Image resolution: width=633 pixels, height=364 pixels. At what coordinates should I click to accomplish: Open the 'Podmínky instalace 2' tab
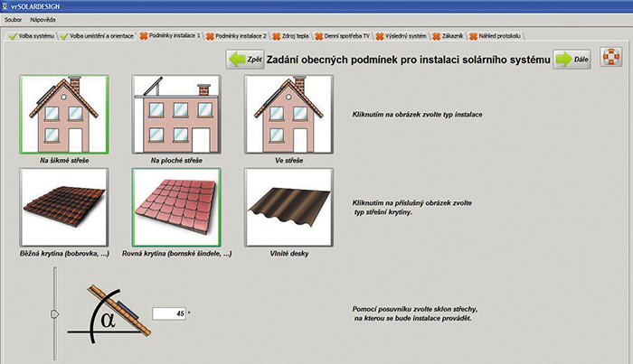[x=237, y=36]
